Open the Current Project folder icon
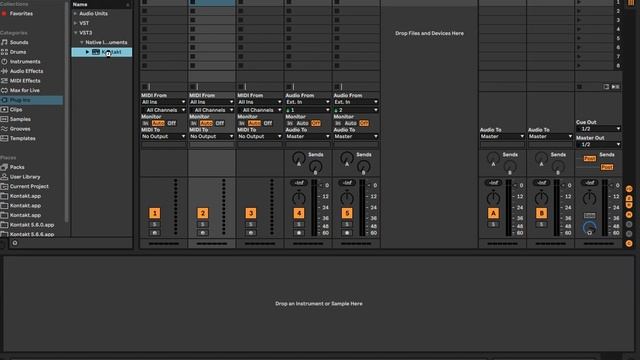This screenshot has height=360, width=640. [4, 186]
